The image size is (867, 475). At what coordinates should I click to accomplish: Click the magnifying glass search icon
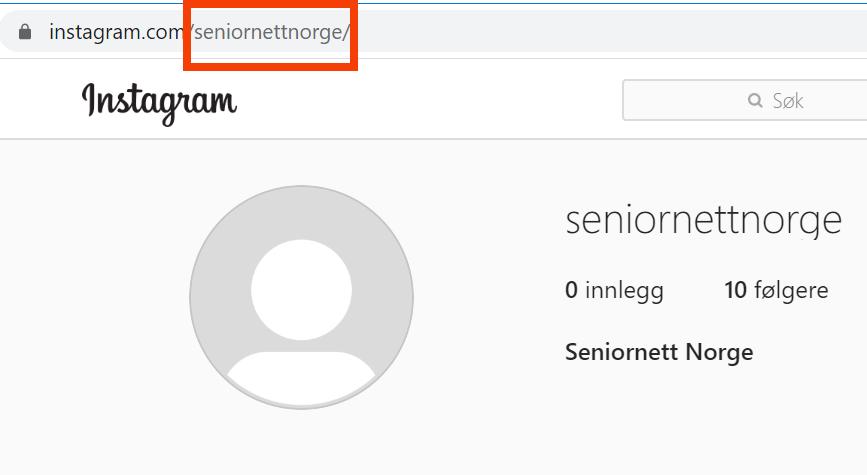[x=755, y=101]
